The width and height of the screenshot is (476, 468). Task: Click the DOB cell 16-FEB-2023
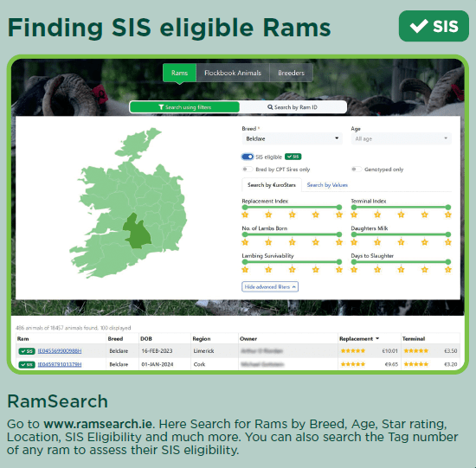click(157, 351)
